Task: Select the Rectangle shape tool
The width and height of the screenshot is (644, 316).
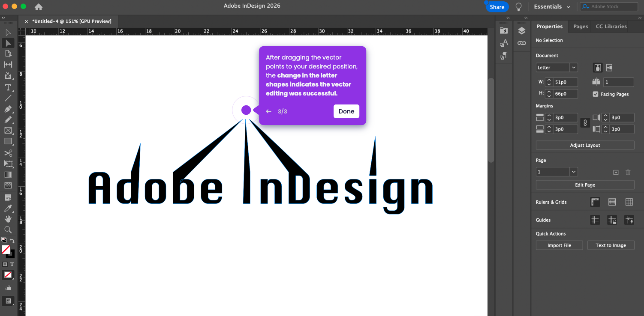Action: 8,141
